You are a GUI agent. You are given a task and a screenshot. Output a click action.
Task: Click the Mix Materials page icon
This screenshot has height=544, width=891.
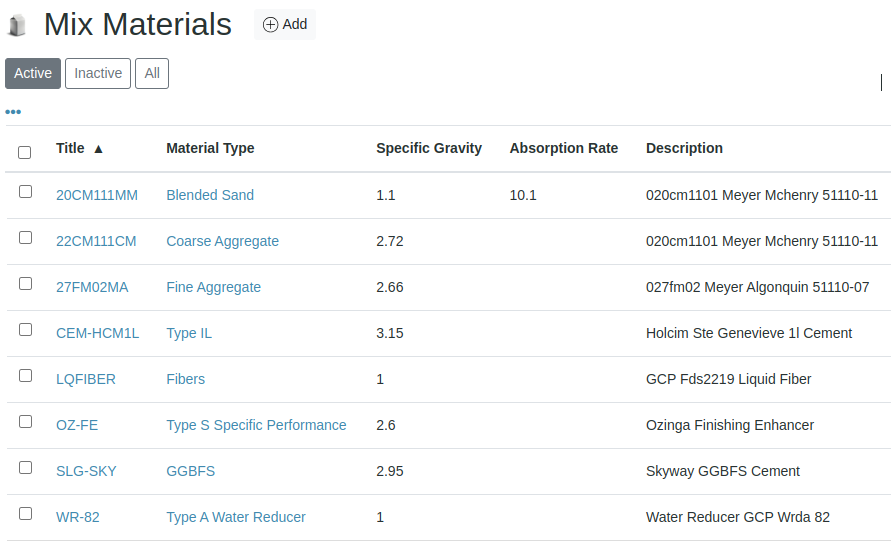click(x=17, y=26)
